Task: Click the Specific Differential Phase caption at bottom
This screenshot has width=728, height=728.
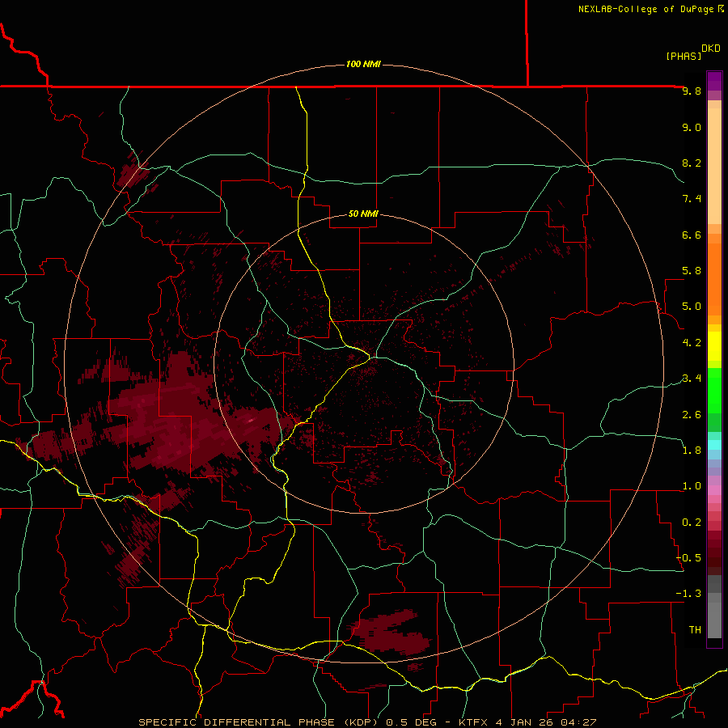Action: (367, 722)
